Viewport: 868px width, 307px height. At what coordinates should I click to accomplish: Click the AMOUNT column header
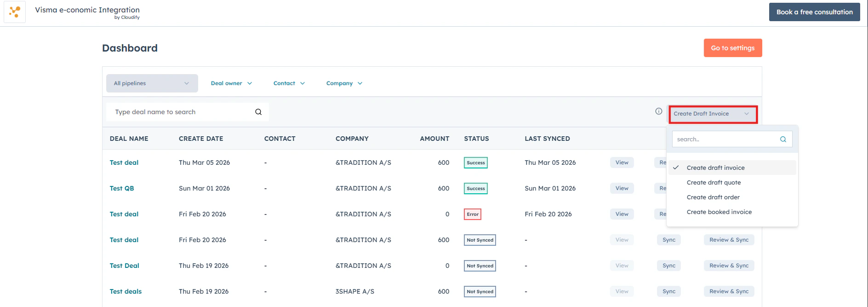tap(434, 139)
